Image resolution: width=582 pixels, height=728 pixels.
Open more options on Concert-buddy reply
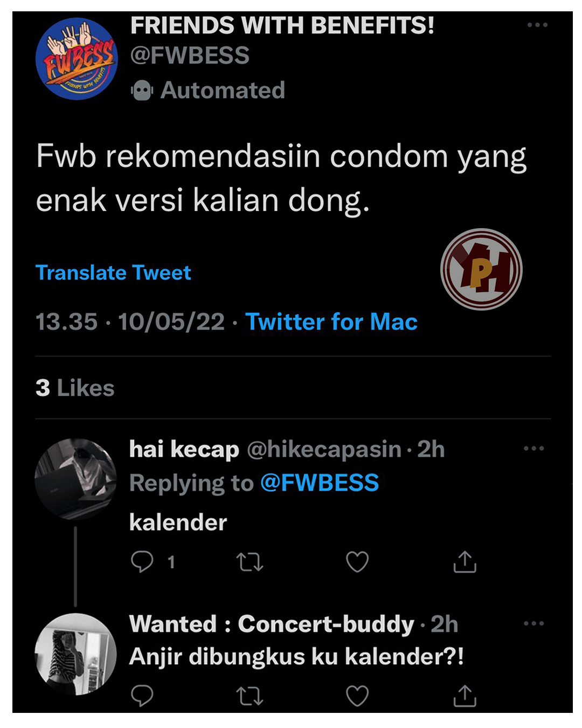click(533, 624)
